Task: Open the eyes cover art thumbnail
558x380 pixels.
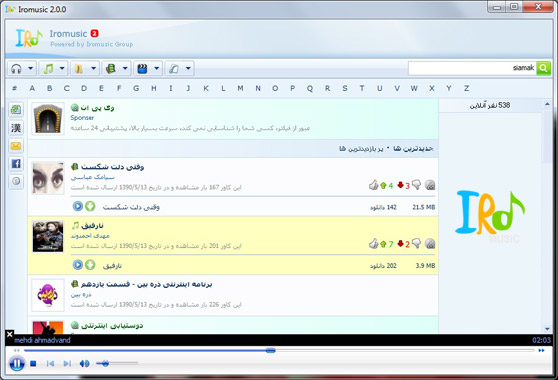Action: 48,178
